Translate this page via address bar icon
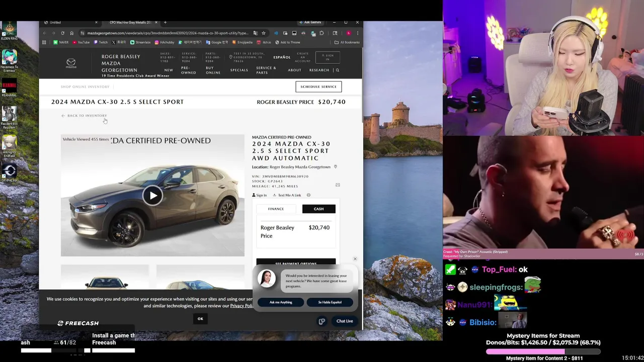This screenshot has height=362, width=644. tap(256, 33)
